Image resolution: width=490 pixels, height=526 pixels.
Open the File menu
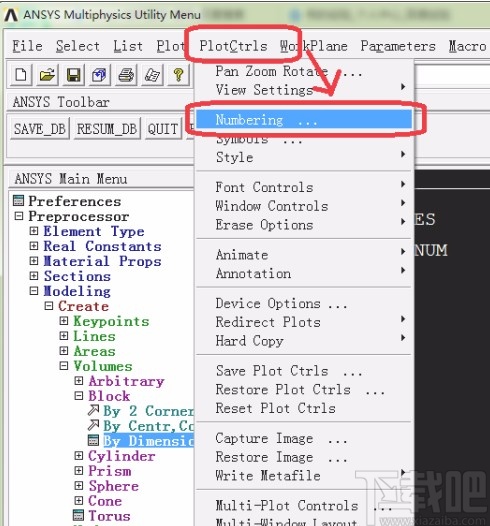(x=27, y=46)
